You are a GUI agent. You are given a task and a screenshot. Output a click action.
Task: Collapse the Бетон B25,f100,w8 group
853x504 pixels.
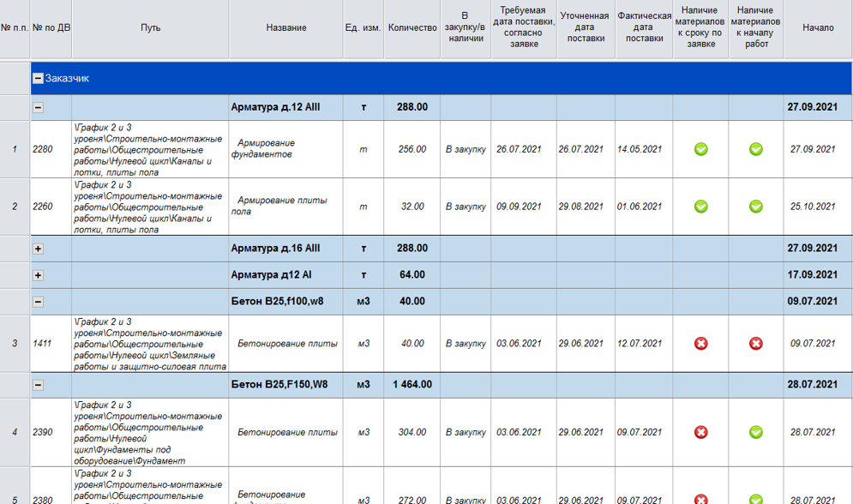(x=38, y=302)
